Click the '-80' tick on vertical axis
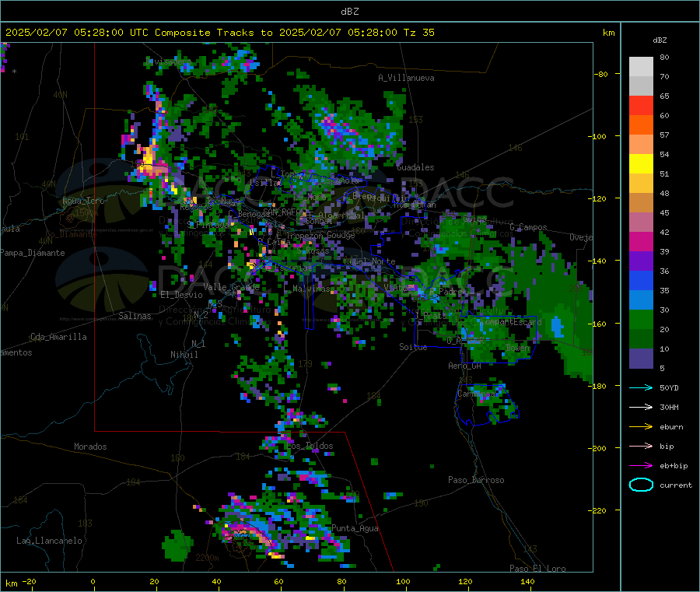Image resolution: width=700 pixels, height=592 pixels. point(600,74)
